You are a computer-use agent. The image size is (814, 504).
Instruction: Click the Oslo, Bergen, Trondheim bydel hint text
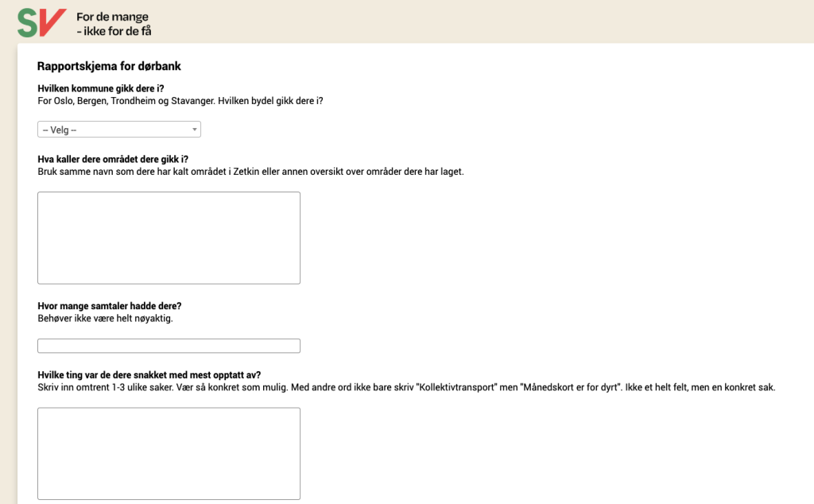click(180, 101)
